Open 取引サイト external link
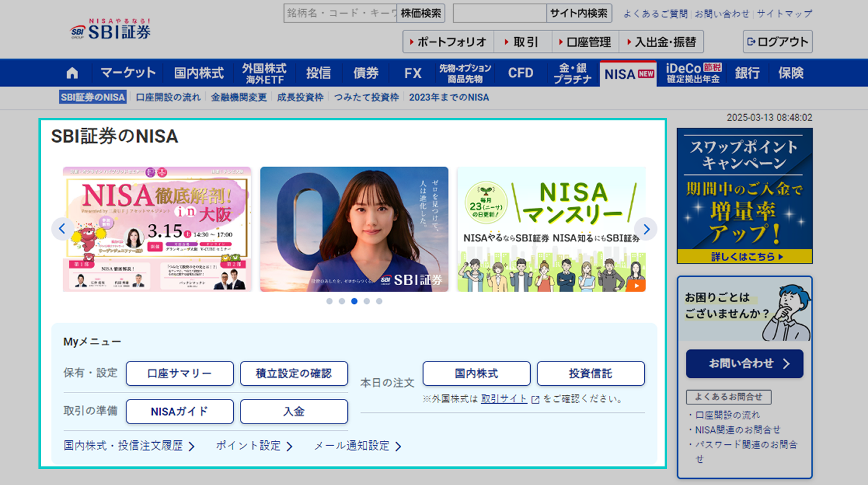This screenshot has width=868, height=485. point(510,399)
